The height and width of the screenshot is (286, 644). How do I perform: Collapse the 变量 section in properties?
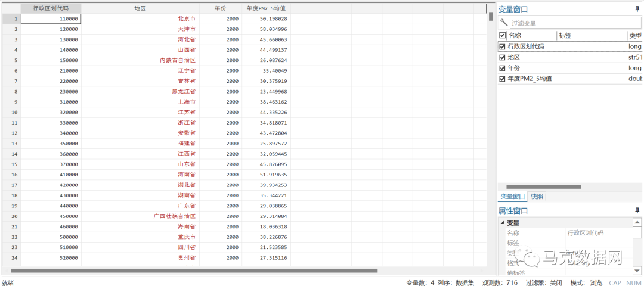502,223
